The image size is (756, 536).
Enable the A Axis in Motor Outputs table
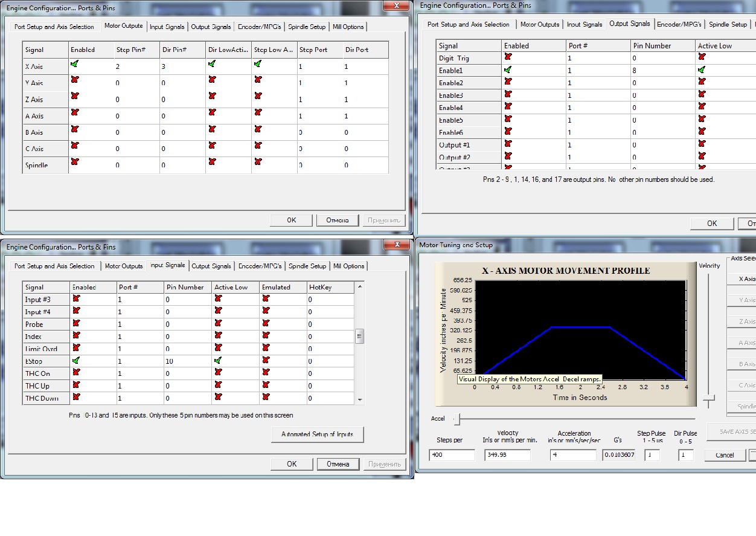click(74, 112)
